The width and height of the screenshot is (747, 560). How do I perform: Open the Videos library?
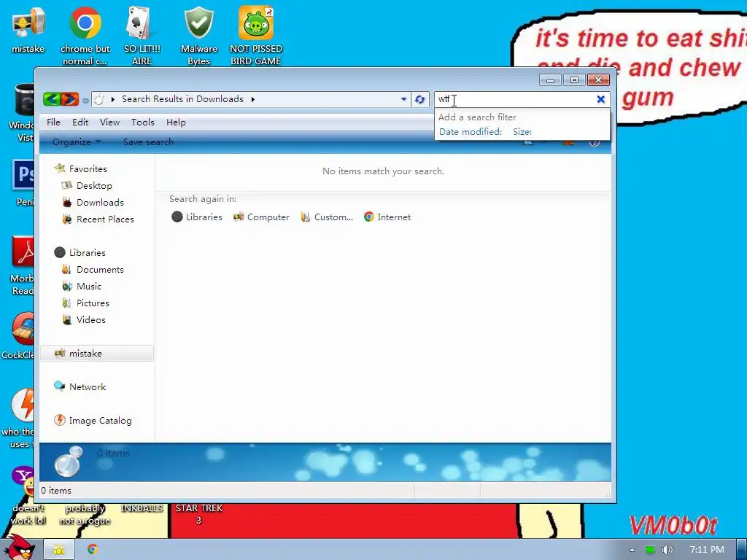tap(83, 320)
